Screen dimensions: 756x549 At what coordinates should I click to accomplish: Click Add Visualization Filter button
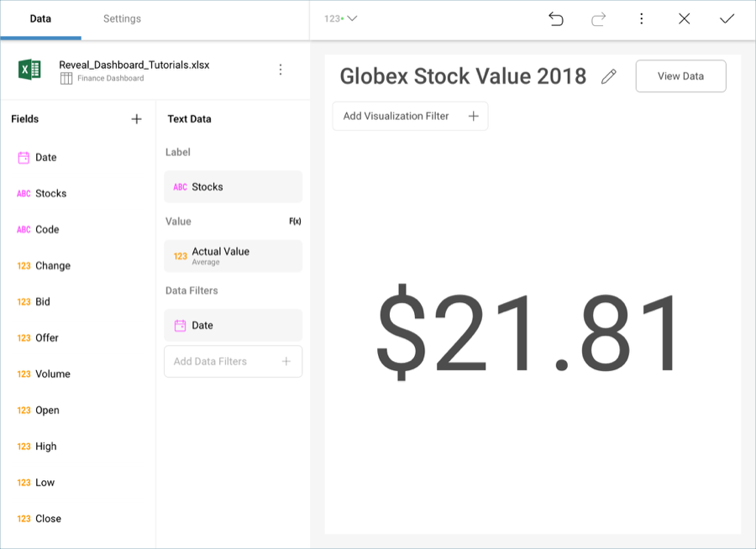(x=410, y=116)
